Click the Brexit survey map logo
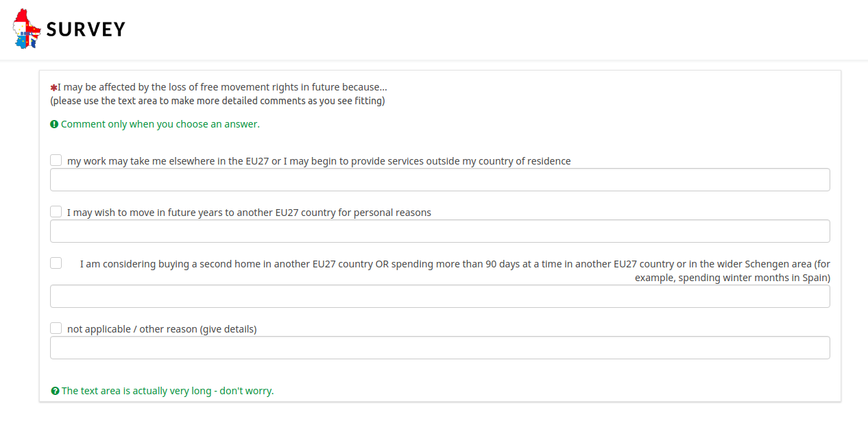This screenshot has width=868, height=421. pos(27,29)
